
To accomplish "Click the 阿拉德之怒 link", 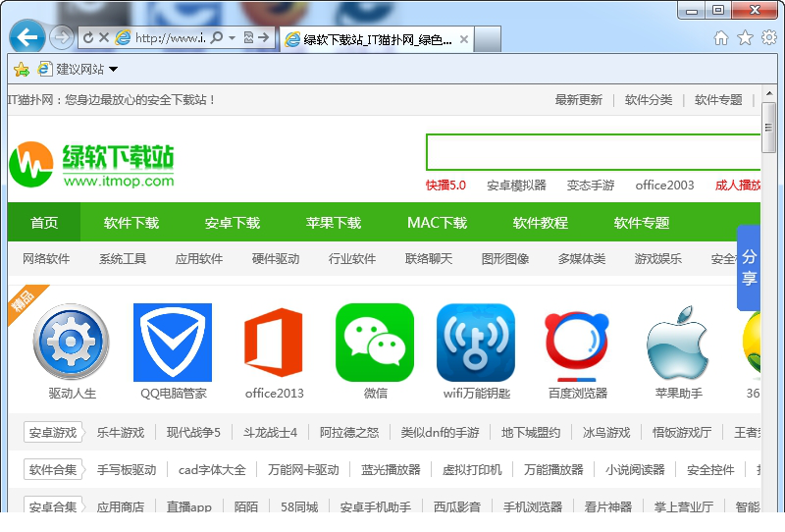I will tap(349, 432).
